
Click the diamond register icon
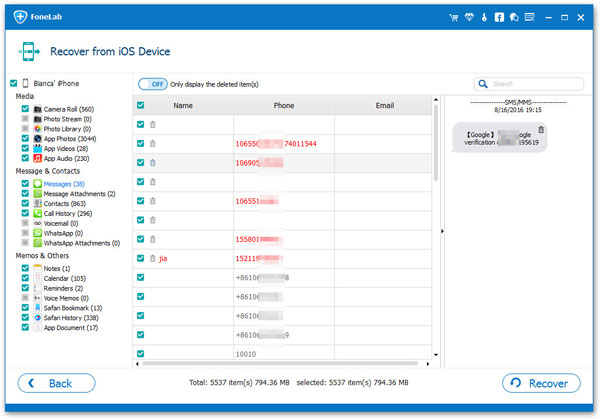469,17
